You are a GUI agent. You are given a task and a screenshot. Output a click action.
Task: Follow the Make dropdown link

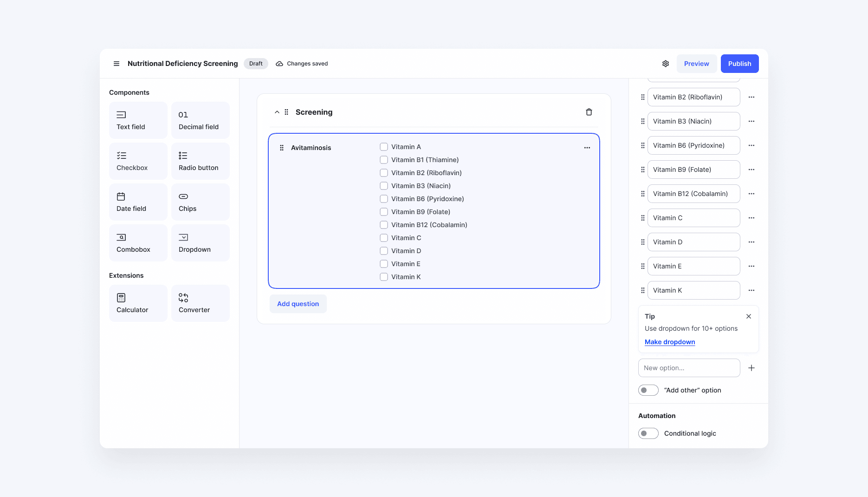click(x=670, y=342)
